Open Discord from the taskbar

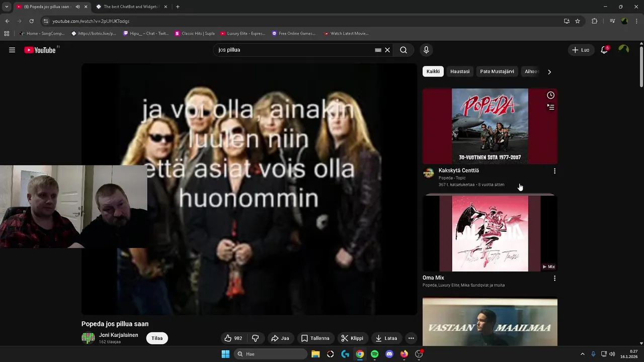pyautogui.click(x=389, y=354)
